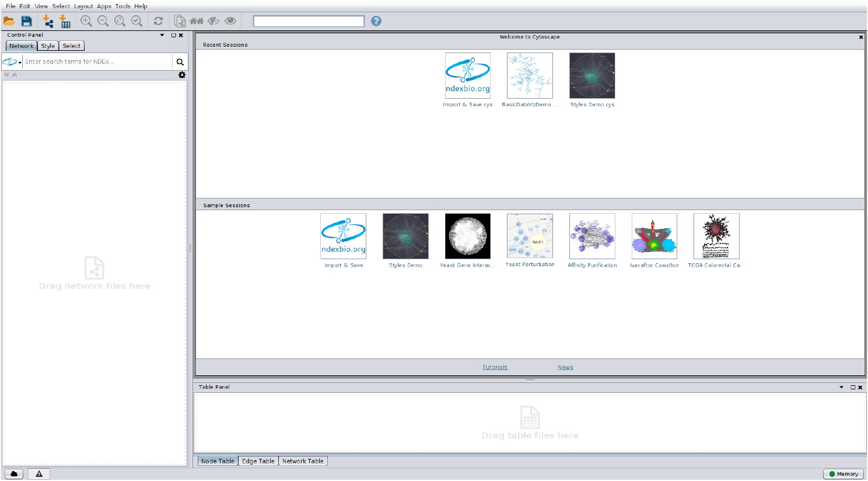Show warning messages triangle button
Viewport: 868px width, 481px height.
tap(39, 474)
